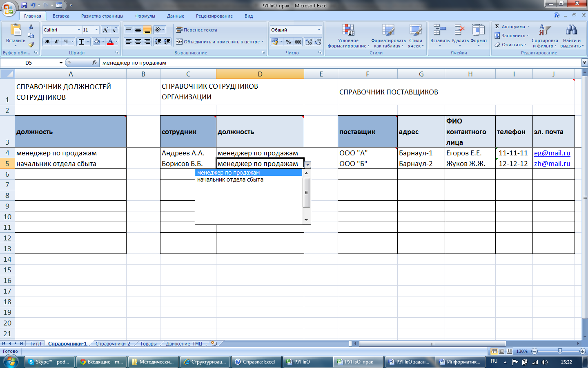
Task: Toggle center text horizontally
Action: [138, 42]
